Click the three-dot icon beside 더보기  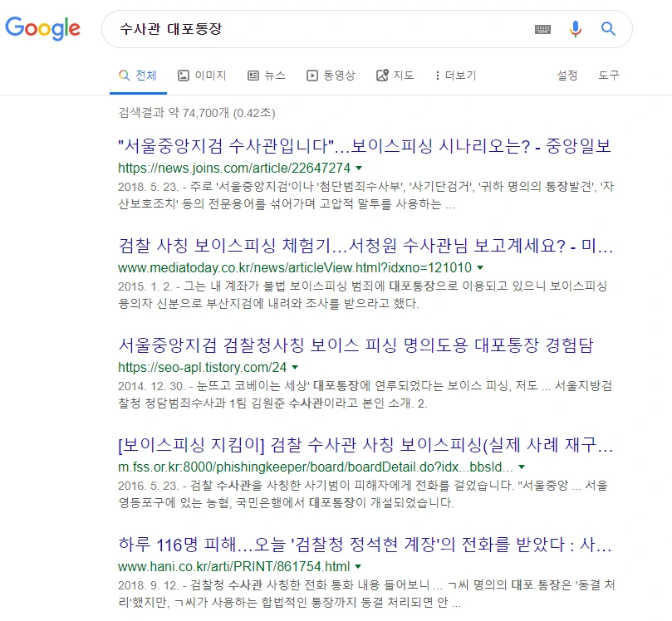437,76
